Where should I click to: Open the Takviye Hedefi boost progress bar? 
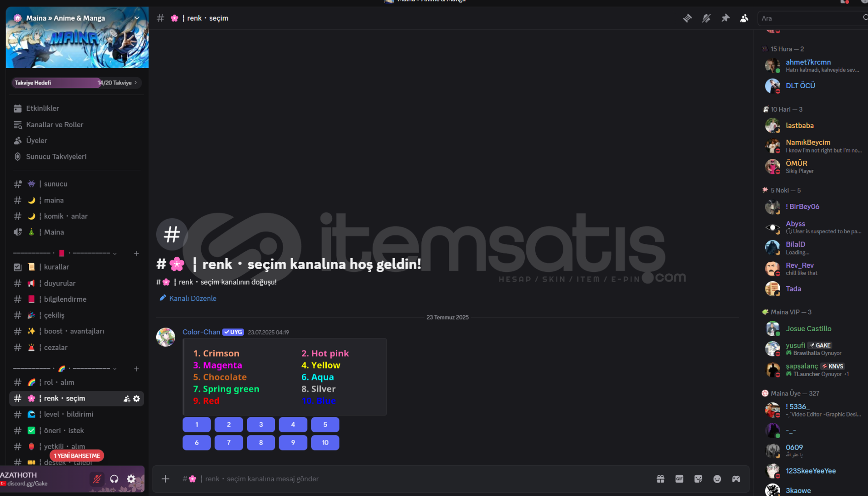pos(77,83)
